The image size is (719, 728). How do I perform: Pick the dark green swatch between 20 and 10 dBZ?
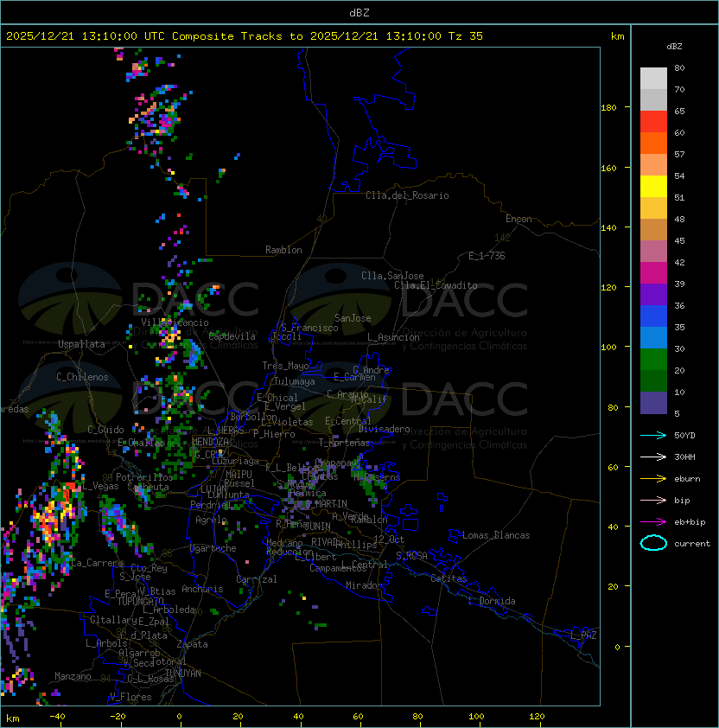653,380
